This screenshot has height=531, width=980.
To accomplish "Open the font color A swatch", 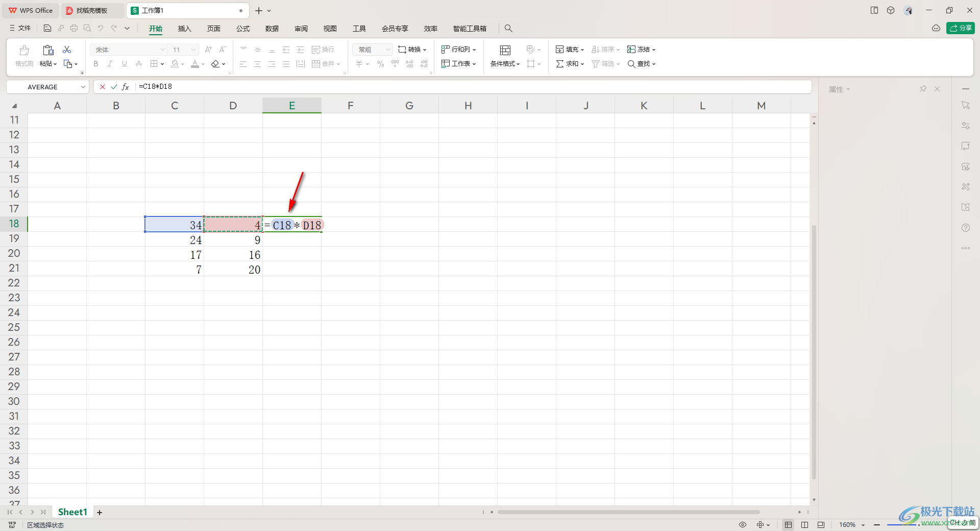I will pyautogui.click(x=195, y=64).
